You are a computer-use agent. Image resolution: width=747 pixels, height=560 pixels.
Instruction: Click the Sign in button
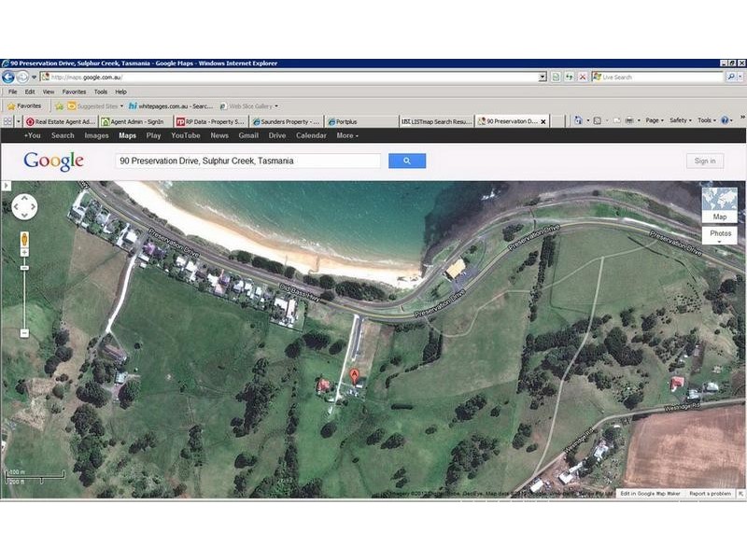705,161
